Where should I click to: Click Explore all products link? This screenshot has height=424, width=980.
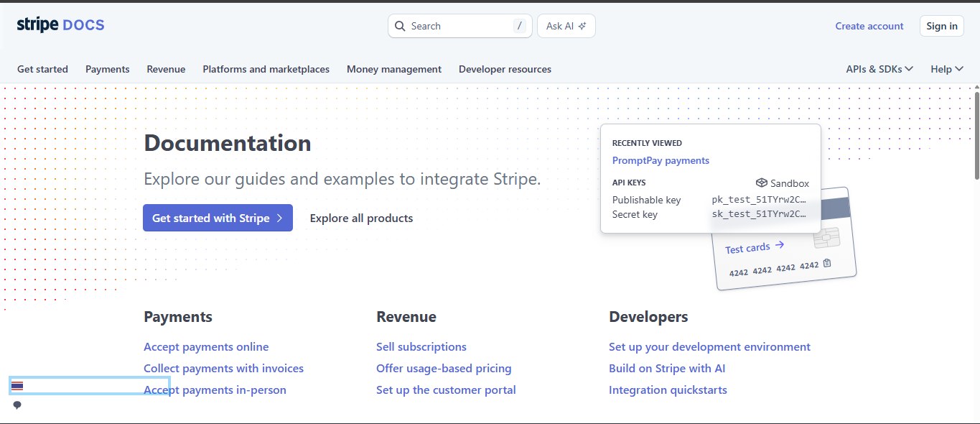[361, 218]
